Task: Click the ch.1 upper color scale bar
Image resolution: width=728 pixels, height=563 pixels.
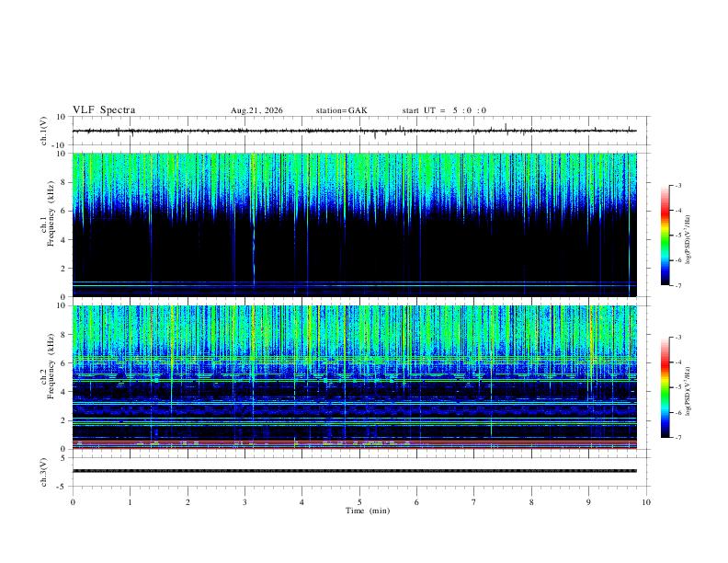Action: [665, 236]
